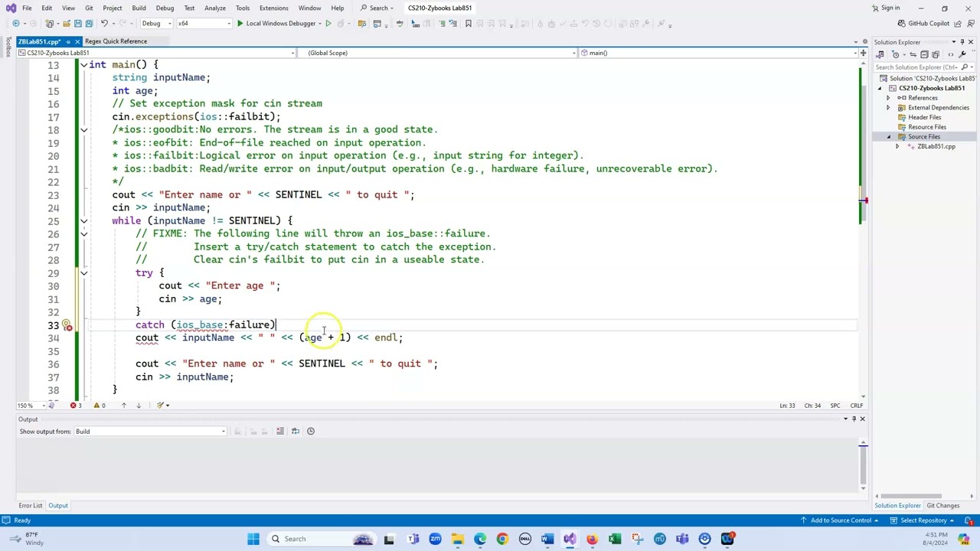Click the red error count indicator

pos(75,406)
